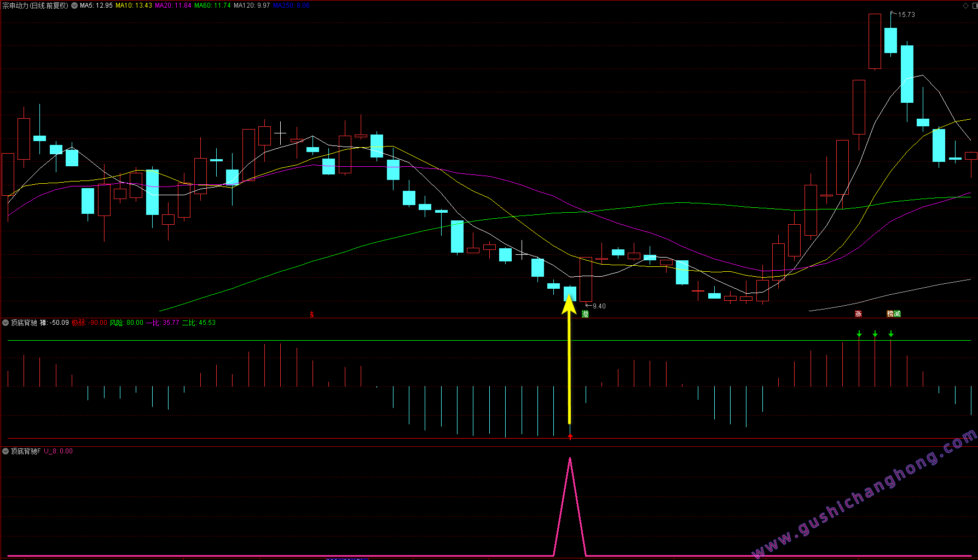Click the 15.73 high price label
Image resolution: width=978 pixels, height=560 pixels.
tap(906, 15)
